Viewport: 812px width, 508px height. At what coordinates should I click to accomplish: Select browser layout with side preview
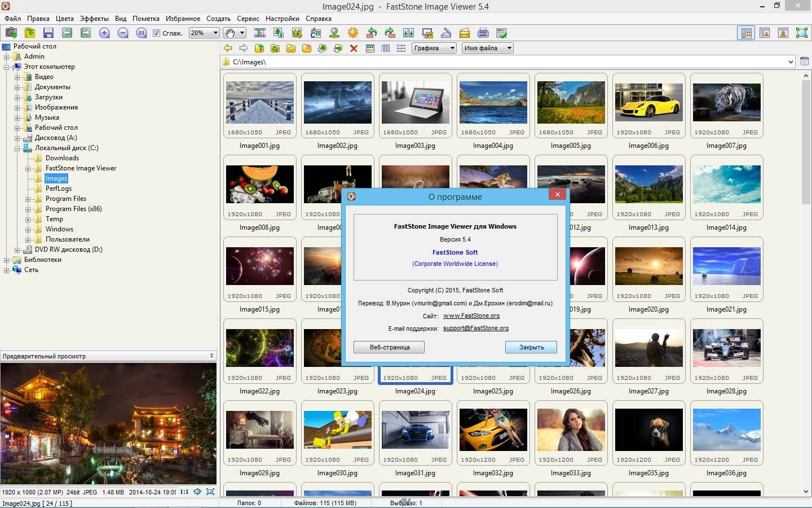[x=746, y=33]
